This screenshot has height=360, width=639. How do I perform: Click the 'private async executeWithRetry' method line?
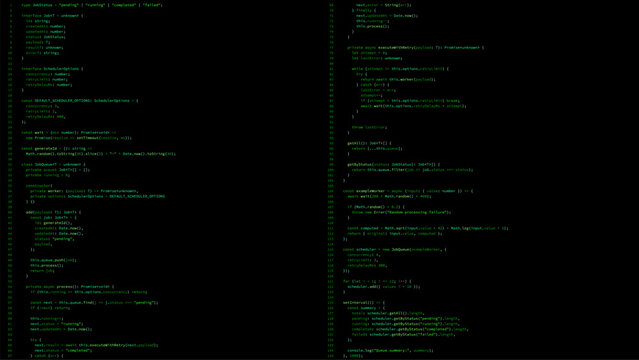tap(415, 47)
